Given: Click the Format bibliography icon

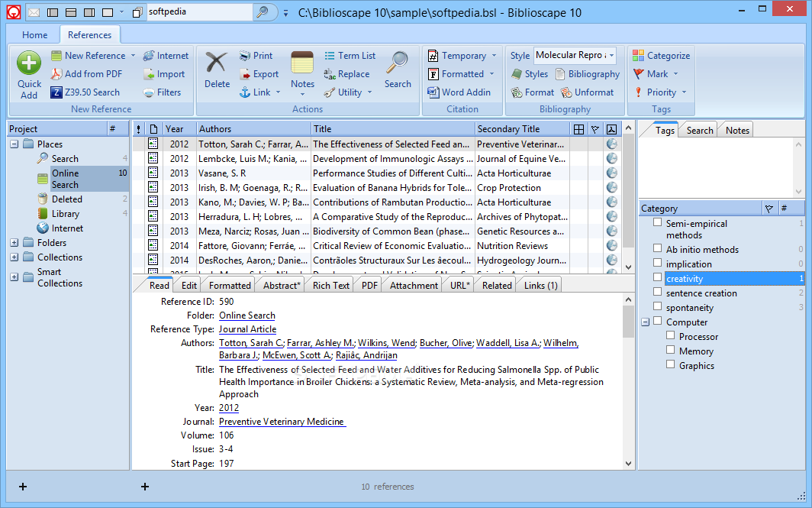Looking at the screenshot, I should tap(517, 92).
